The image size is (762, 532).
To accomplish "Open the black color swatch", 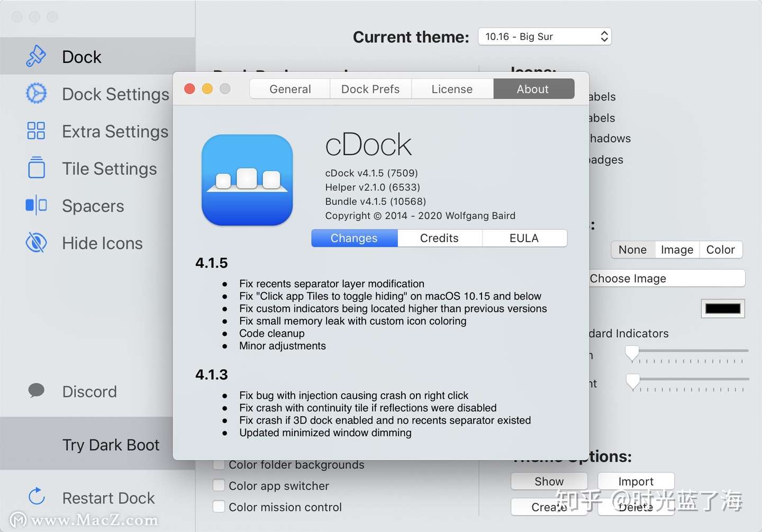I will 723,309.
